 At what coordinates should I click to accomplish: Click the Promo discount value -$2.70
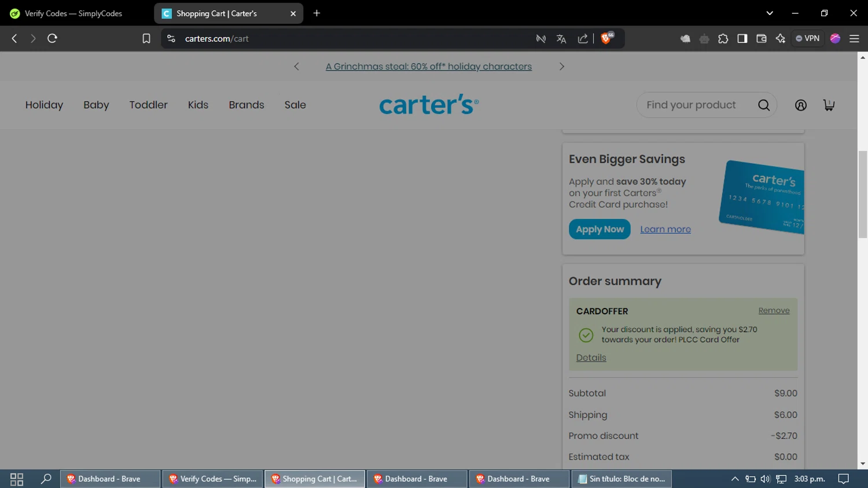(784, 436)
